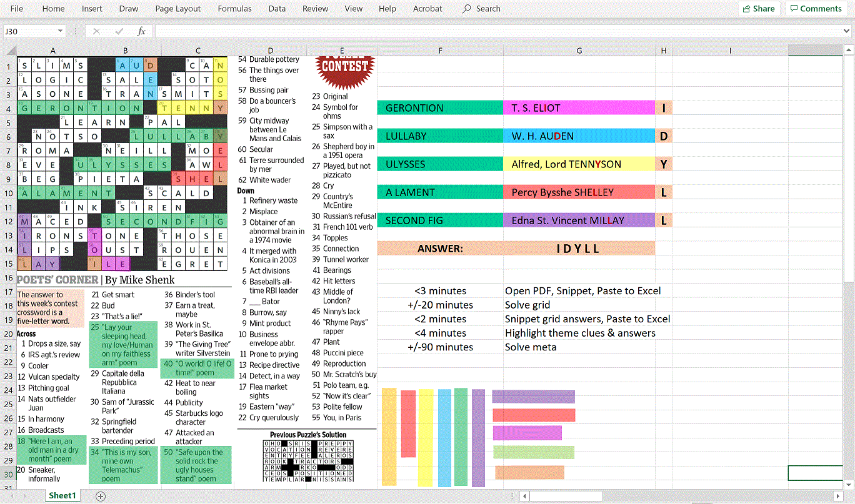This screenshot has width=855, height=504.
Task: Select row 16 header
Action: [x=8, y=278]
